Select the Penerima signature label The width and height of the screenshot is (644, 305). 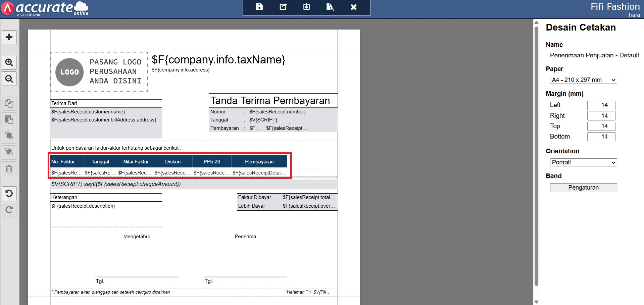[x=245, y=237]
